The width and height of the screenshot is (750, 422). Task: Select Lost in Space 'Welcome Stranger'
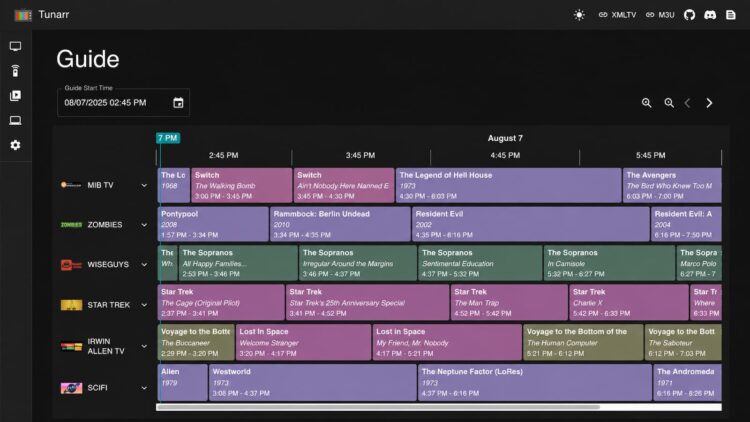click(x=303, y=342)
